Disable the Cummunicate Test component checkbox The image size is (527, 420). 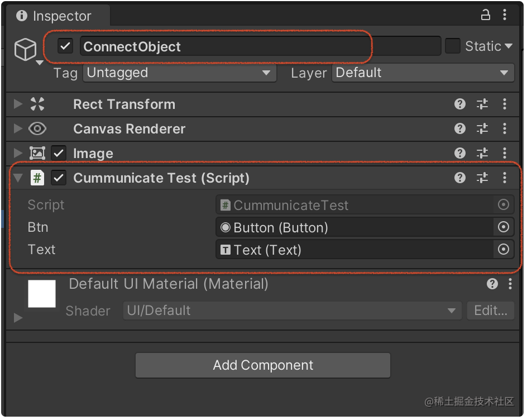pos(58,178)
